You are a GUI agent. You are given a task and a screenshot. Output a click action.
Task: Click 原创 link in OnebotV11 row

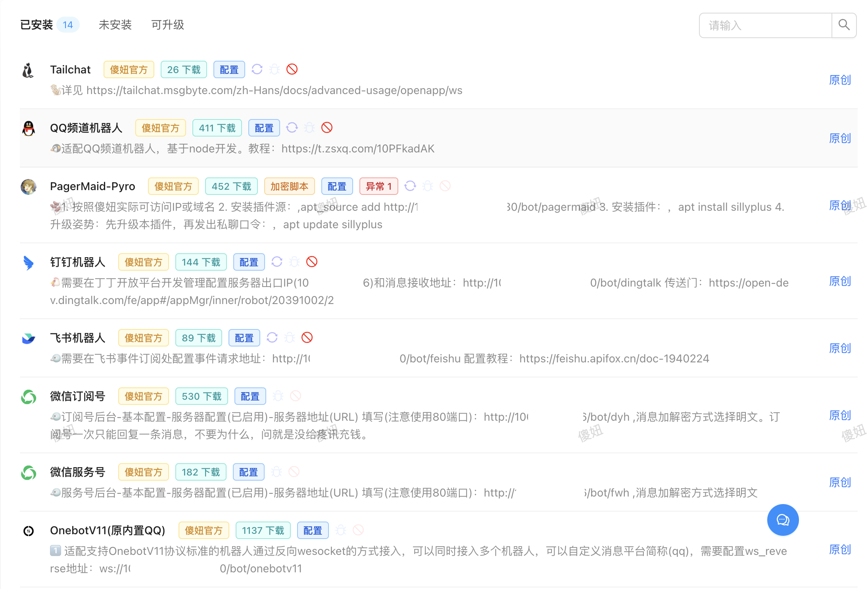[840, 549]
